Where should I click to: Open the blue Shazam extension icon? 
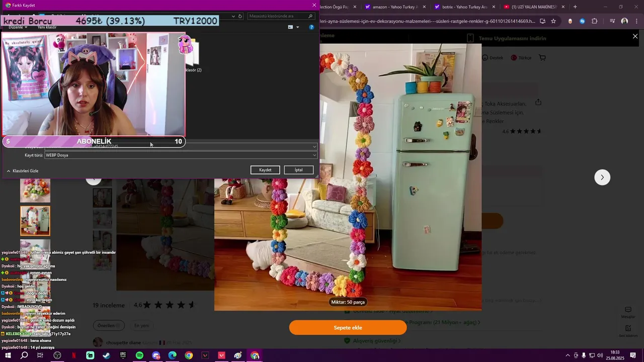coord(582,21)
